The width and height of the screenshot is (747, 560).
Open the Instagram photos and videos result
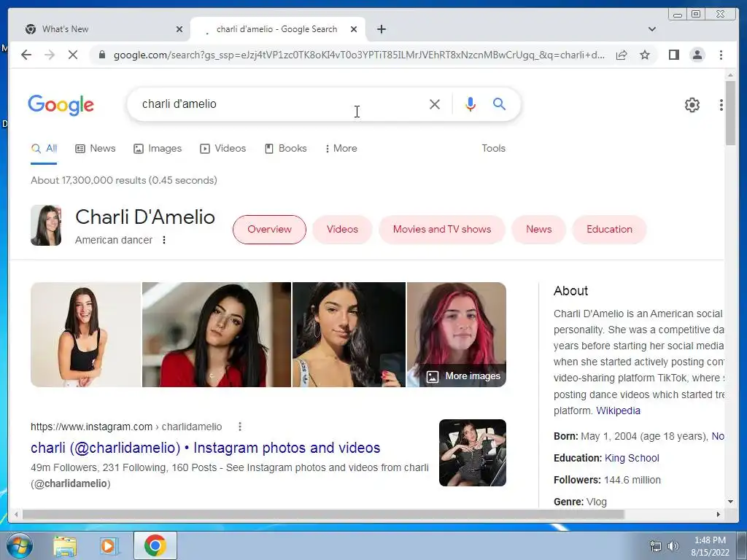[205, 448]
